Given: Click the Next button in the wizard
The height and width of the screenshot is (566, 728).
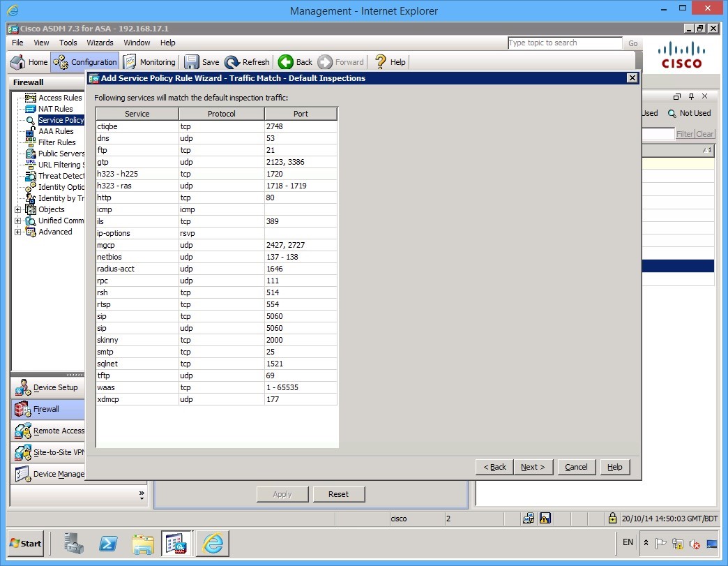Looking at the screenshot, I should point(533,467).
